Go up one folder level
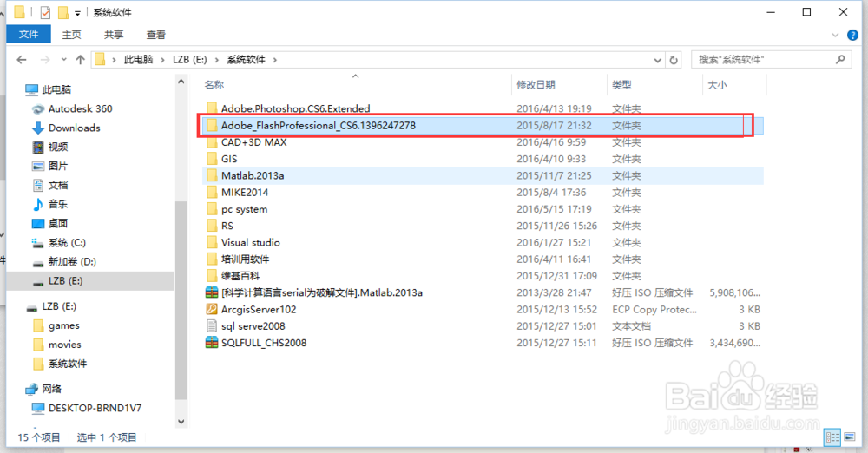 pos(80,59)
